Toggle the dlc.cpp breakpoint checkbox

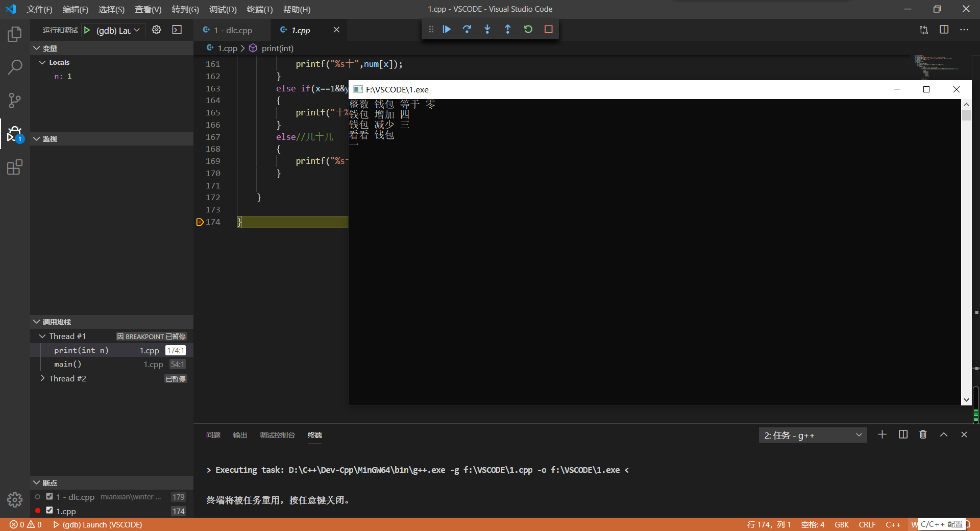50,496
